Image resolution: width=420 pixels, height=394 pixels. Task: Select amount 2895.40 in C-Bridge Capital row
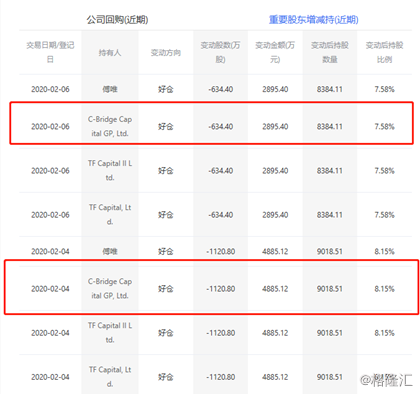click(275, 127)
